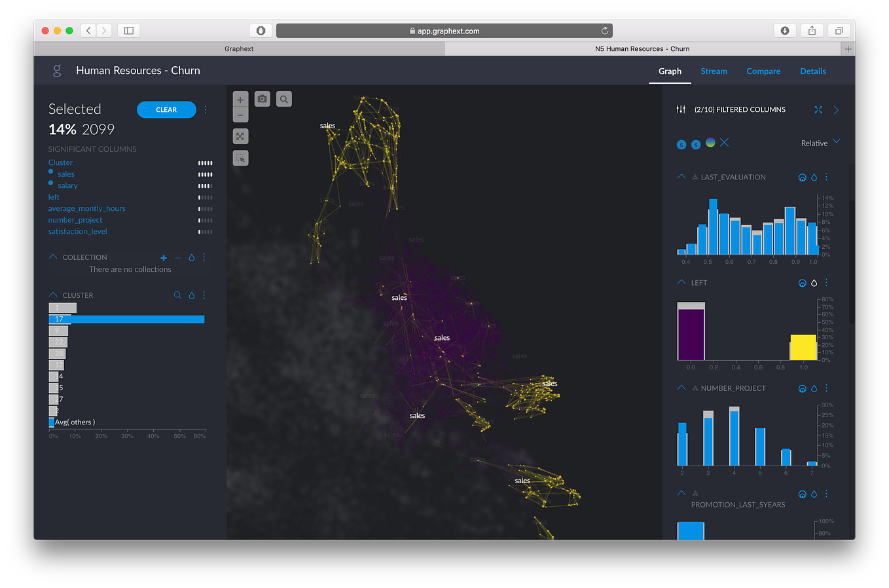Viewport: 889px width, 588px height.
Task: Toggle the droplet filter on LAST_EVALUATION
Action: [814, 177]
